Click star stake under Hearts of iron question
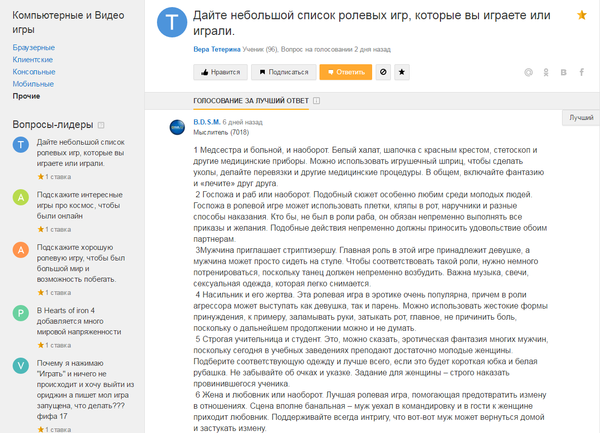The width and height of the screenshot is (600, 433). pos(54,345)
